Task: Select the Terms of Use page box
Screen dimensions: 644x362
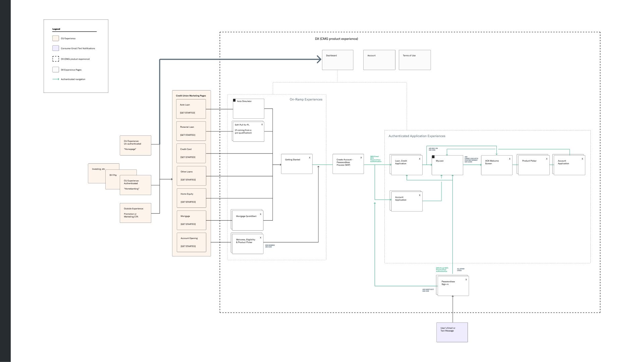Action: 415,60
